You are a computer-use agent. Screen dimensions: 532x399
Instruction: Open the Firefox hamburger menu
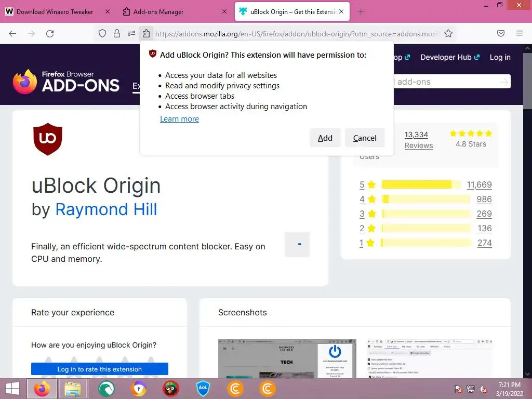[520, 33]
